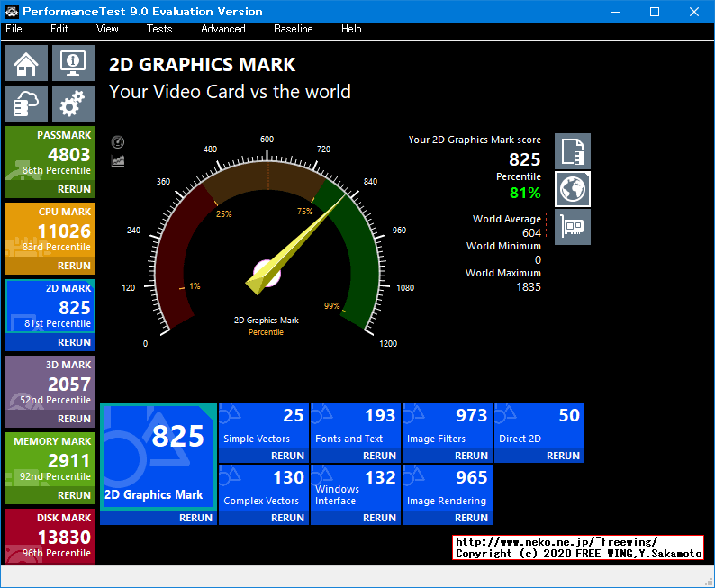Click the cloud baseline upload icon
The image size is (715, 588).
click(27, 104)
